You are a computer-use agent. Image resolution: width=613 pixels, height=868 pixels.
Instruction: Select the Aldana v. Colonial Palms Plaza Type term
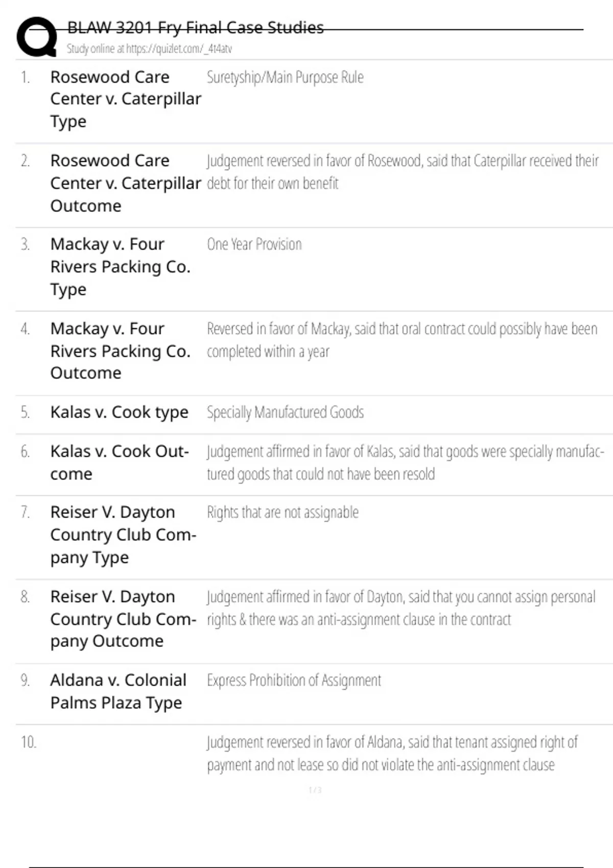[x=118, y=691]
